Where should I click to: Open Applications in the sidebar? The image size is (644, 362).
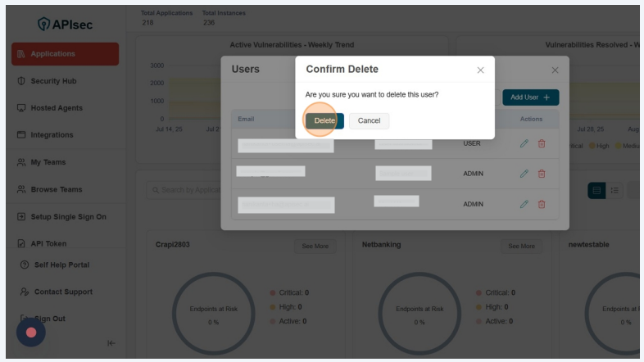point(65,54)
